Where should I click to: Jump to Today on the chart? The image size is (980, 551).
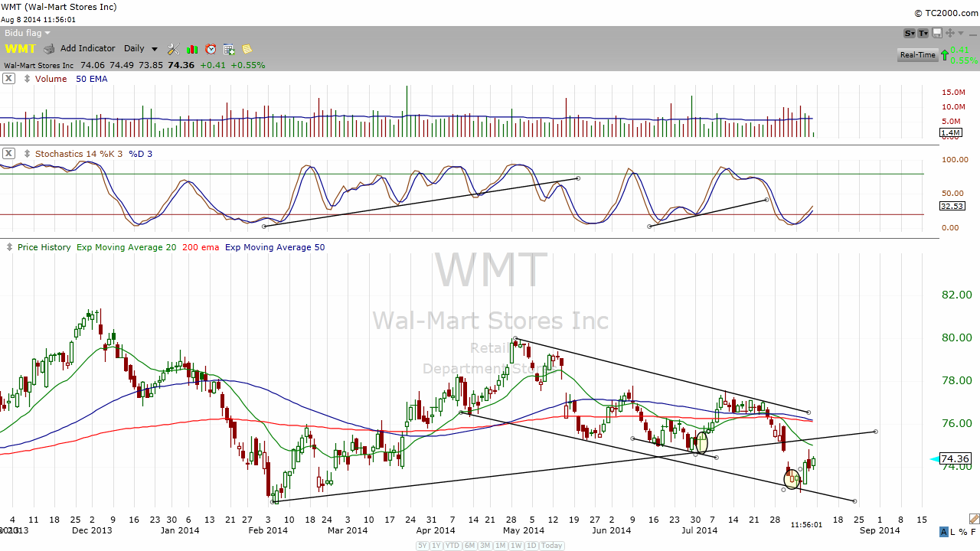point(552,546)
